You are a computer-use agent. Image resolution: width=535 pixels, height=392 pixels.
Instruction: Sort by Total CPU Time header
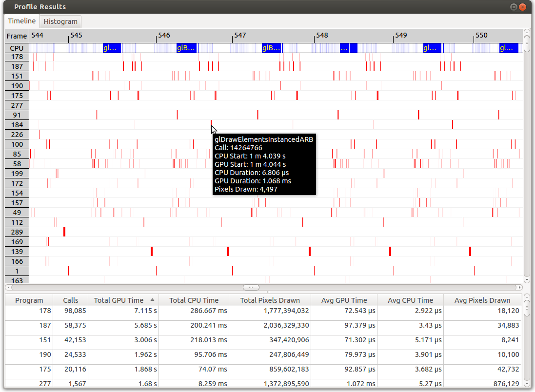[194, 300]
